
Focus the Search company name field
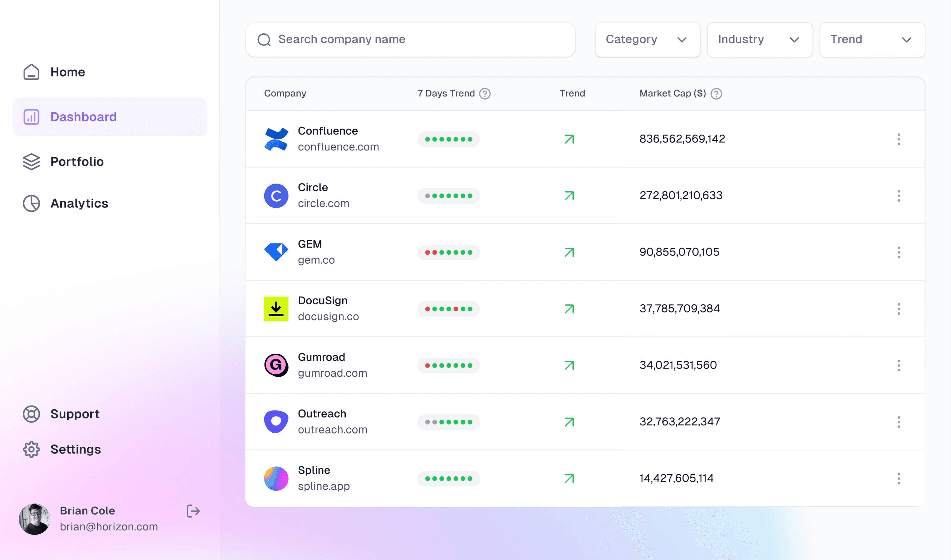click(410, 40)
